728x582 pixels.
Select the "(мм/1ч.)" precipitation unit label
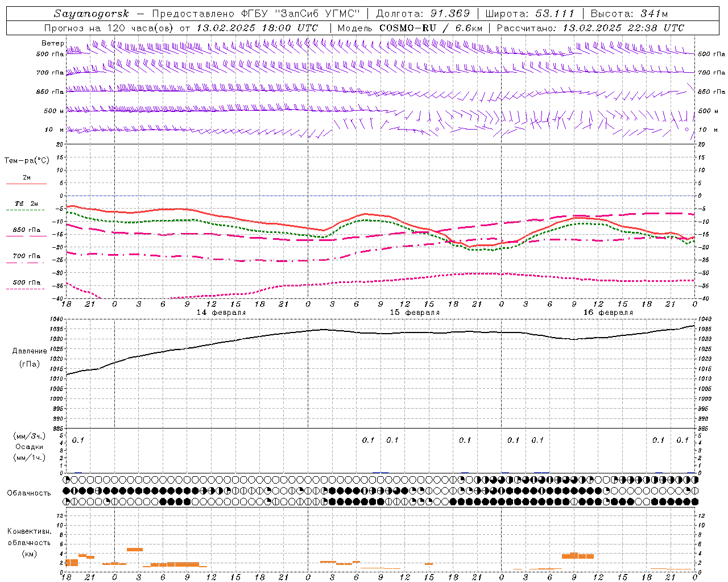[30, 458]
